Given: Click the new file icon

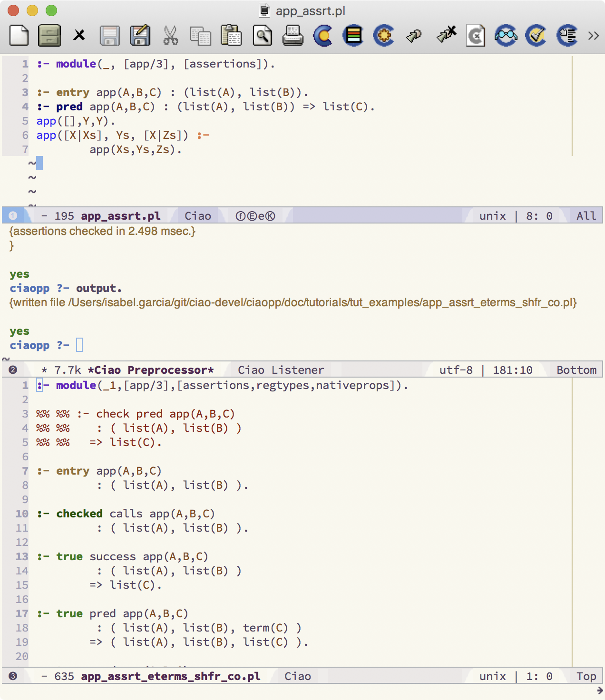Looking at the screenshot, I should (x=19, y=36).
